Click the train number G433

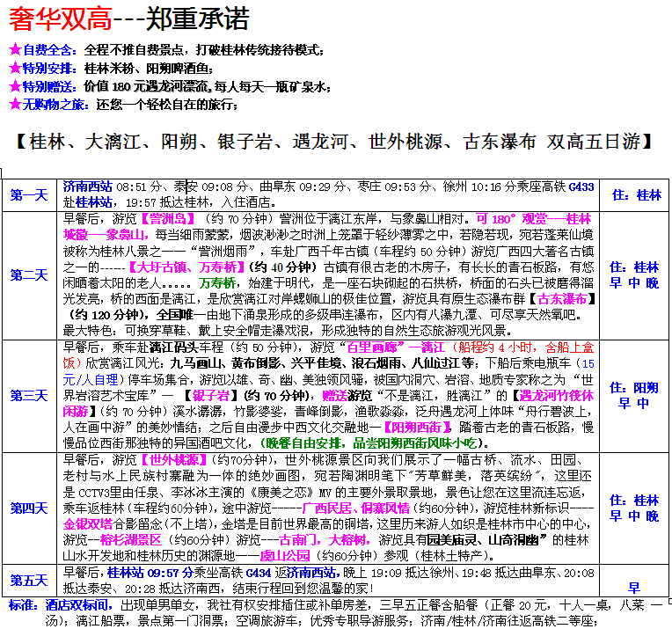581,187
